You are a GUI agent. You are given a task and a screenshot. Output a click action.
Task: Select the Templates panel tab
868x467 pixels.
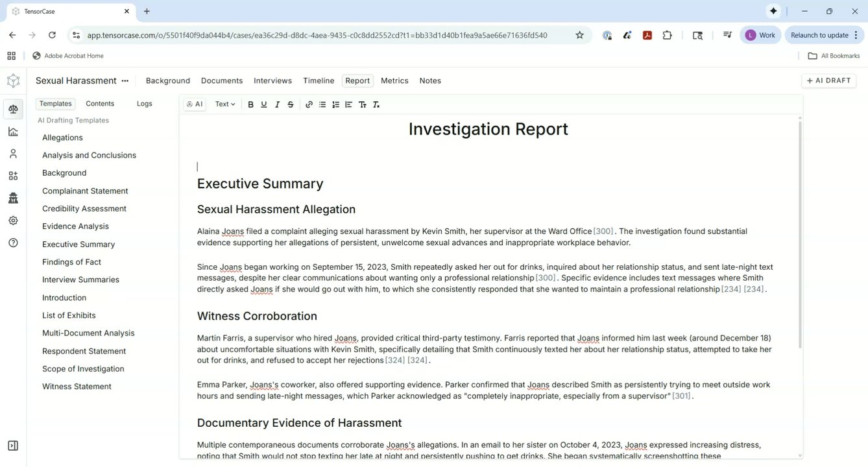point(55,104)
